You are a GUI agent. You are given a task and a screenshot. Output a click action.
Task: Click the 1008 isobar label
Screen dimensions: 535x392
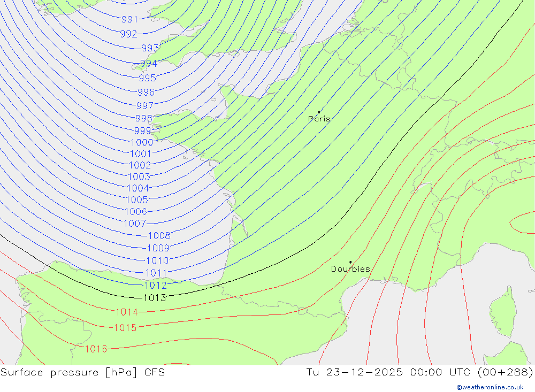coord(159,236)
